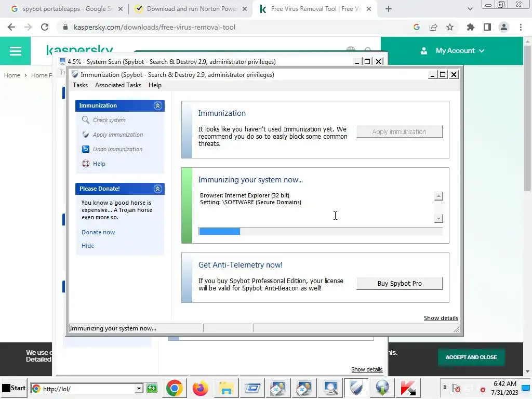Open File Explorer from the taskbar

[x=226, y=388]
